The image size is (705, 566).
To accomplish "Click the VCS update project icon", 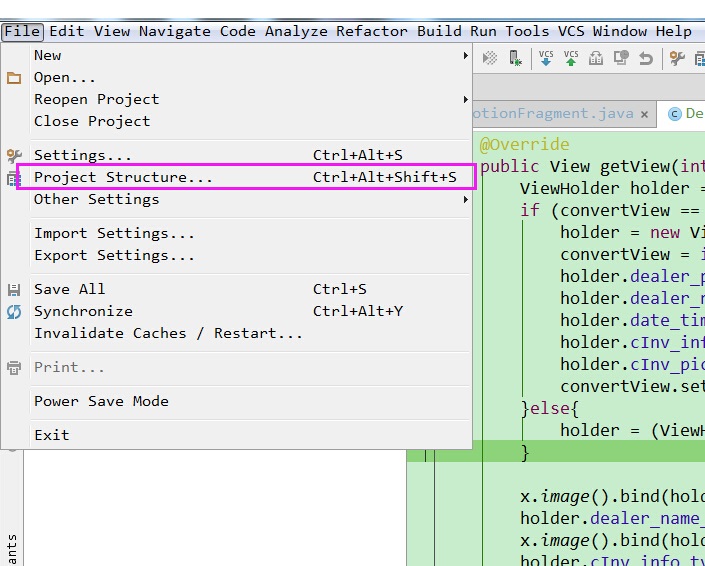I will tap(546, 59).
